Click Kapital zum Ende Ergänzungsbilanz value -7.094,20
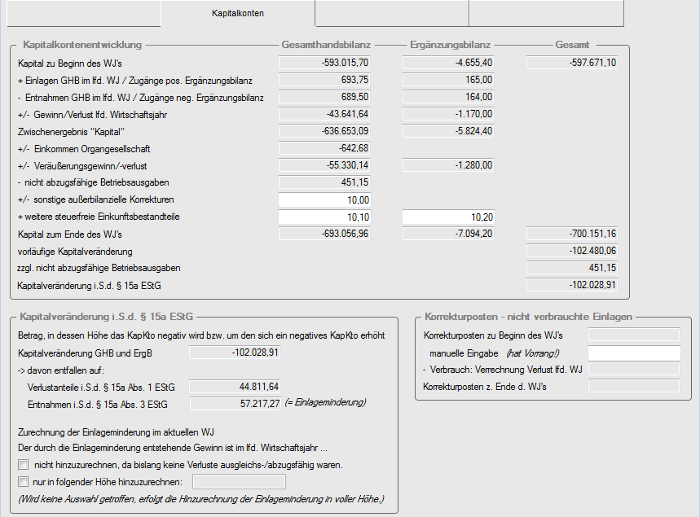The image size is (700, 517). pos(448,233)
